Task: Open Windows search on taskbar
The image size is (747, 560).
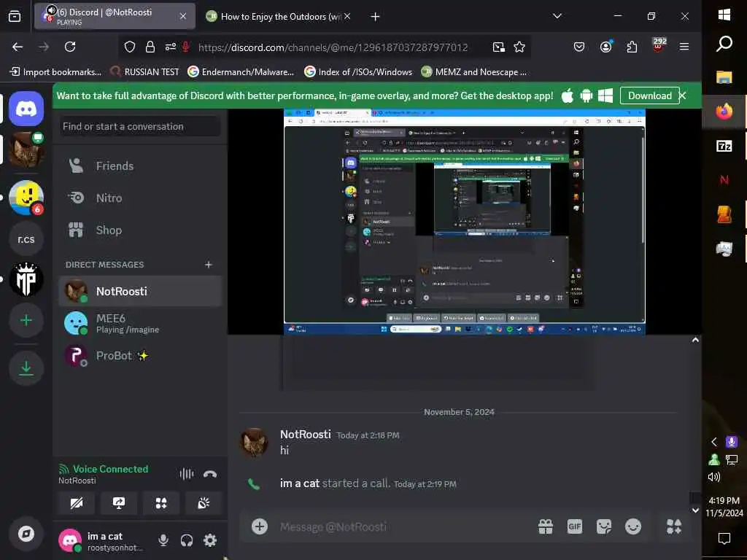Action: 724,44
